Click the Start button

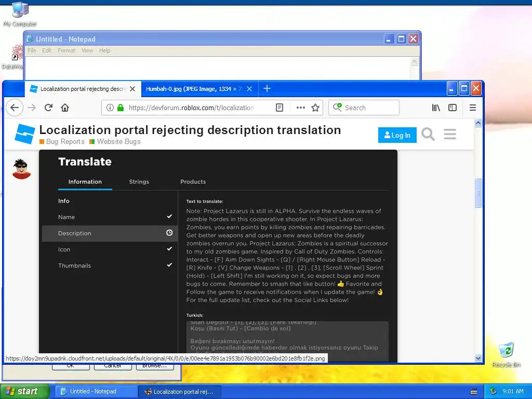point(25,391)
